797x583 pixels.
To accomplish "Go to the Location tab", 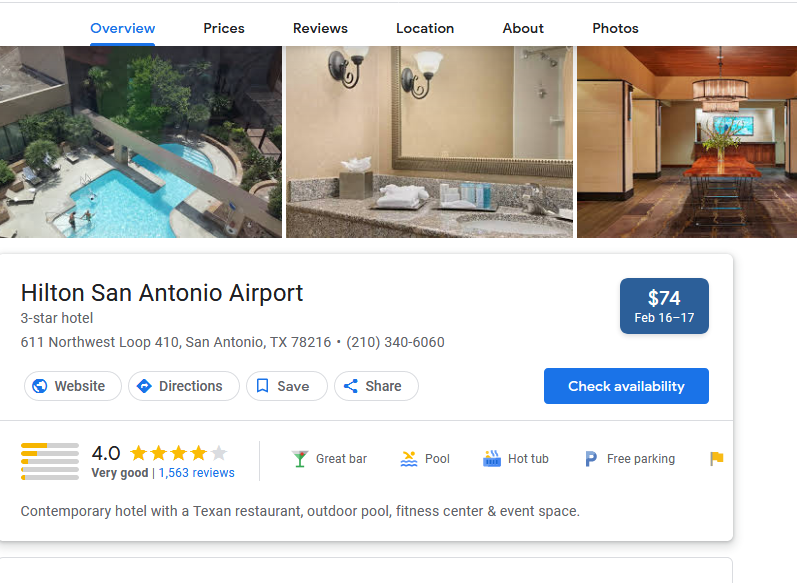I will point(425,28).
